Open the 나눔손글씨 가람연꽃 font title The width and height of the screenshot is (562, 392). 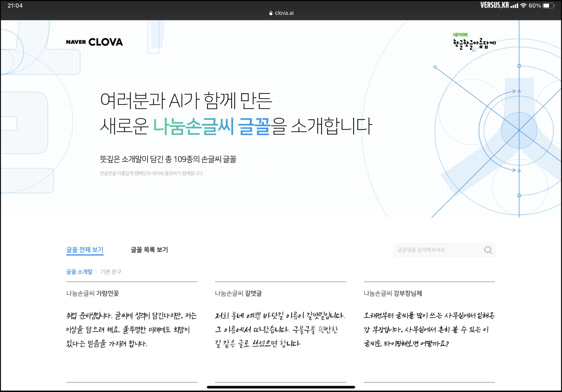(93, 293)
